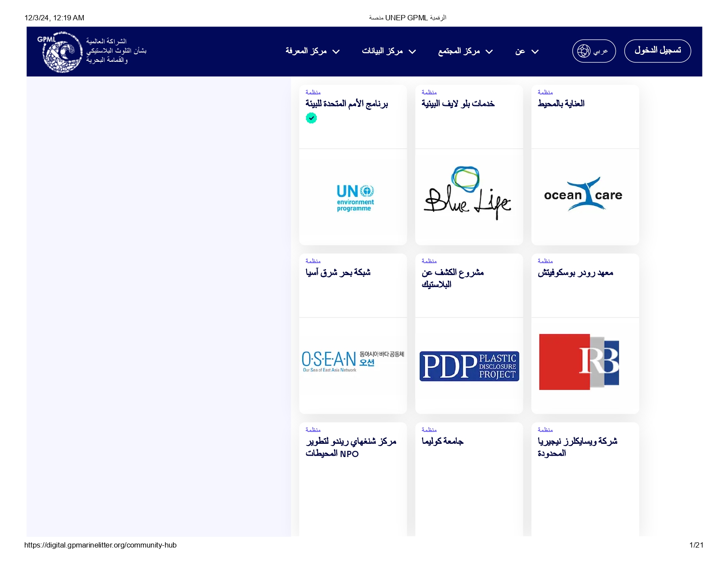
Task: Select the OceanCare logo
Action: point(584,195)
